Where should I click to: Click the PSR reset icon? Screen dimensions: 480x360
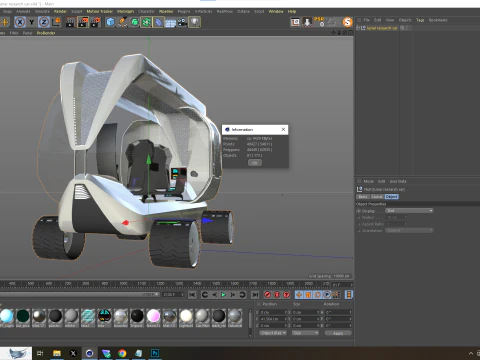pyautogui.click(x=319, y=22)
